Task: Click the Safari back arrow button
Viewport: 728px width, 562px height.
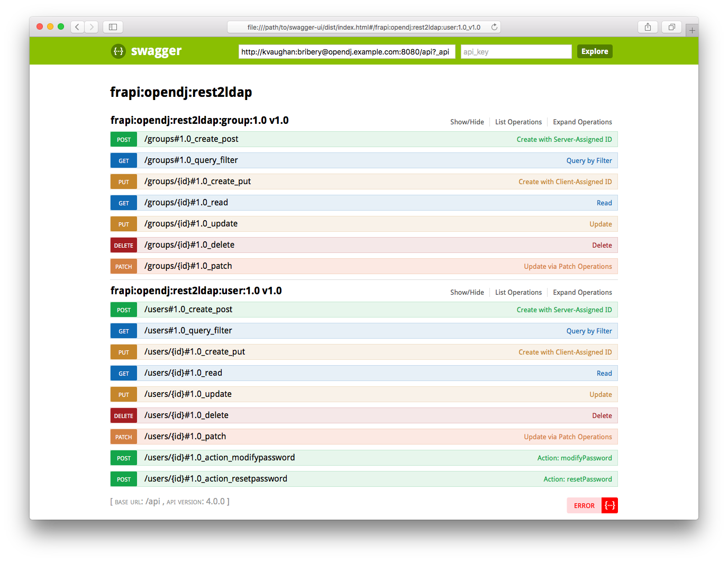Action: [x=77, y=27]
